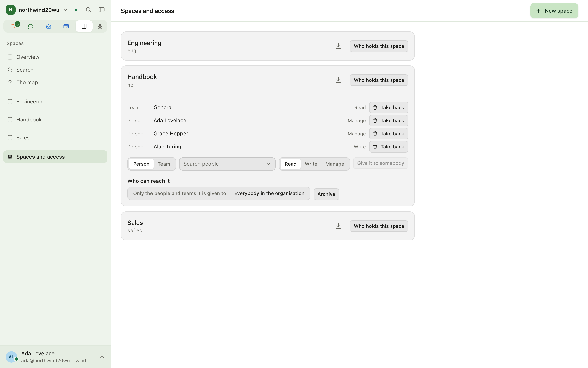The image size is (588, 368).
Task: Expand Who holds this space for Sales
Action: (379, 226)
